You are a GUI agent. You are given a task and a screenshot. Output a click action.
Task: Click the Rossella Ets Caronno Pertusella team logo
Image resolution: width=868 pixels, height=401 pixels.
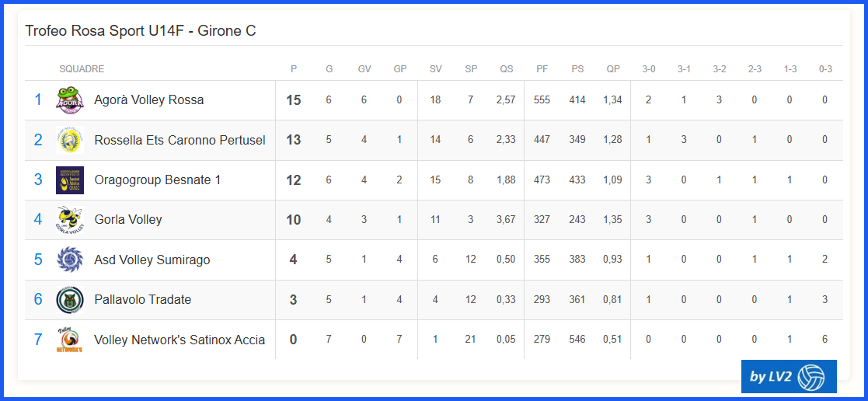coord(70,140)
